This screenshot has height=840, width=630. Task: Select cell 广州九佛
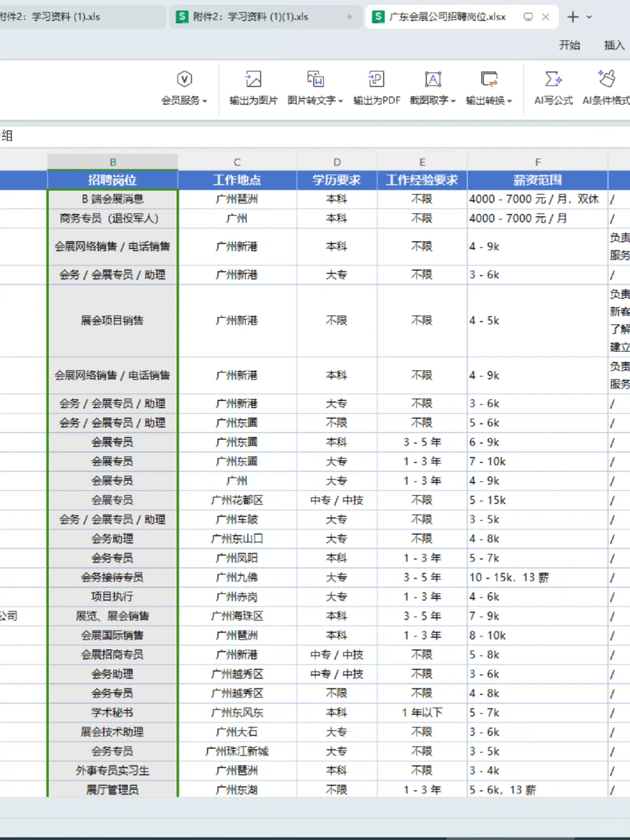click(237, 577)
